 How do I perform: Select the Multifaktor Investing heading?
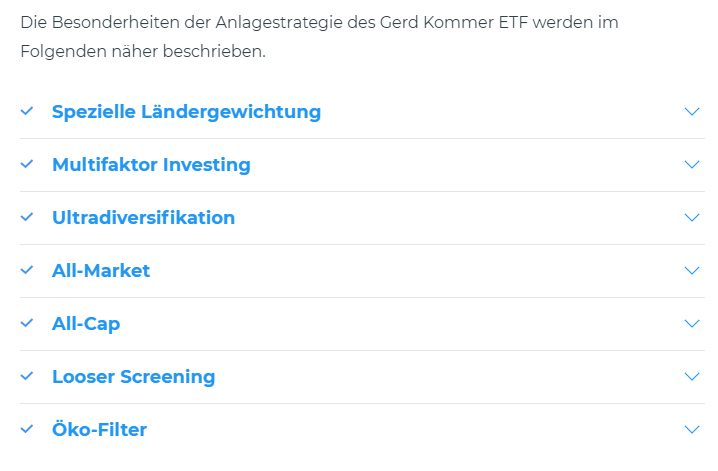[151, 165]
